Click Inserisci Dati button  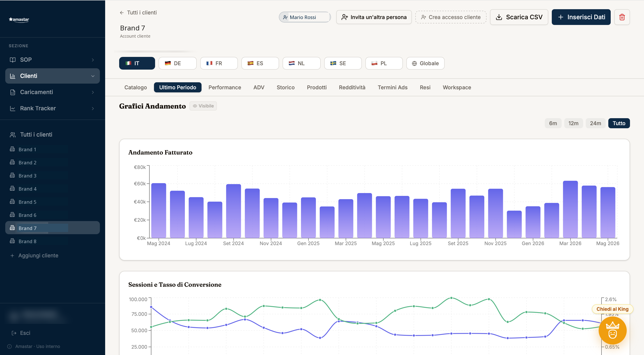click(581, 17)
